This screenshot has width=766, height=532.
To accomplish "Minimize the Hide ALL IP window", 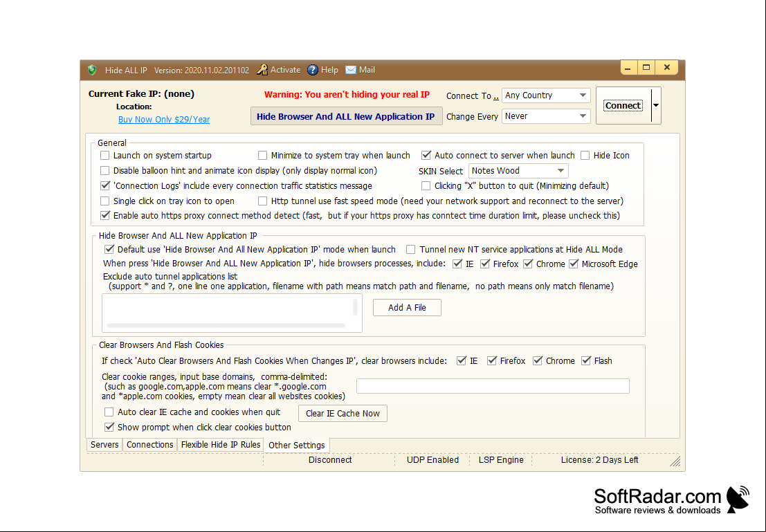I will tap(628, 67).
